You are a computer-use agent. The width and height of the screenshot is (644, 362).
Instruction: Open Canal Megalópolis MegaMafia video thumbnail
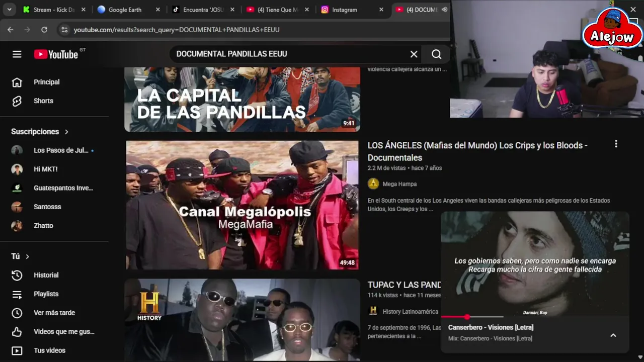coord(242,205)
